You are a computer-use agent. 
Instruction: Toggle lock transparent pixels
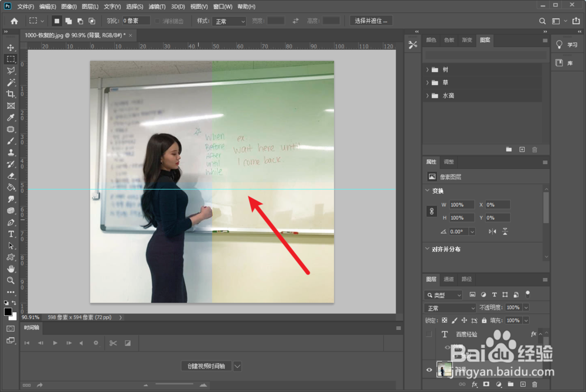[444, 321]
